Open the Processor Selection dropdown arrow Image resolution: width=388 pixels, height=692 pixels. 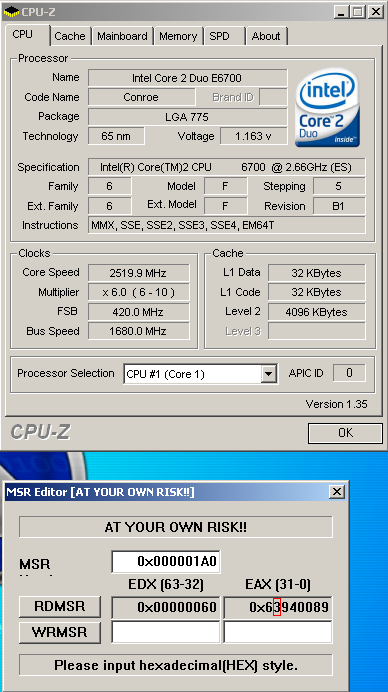(268, 374)
